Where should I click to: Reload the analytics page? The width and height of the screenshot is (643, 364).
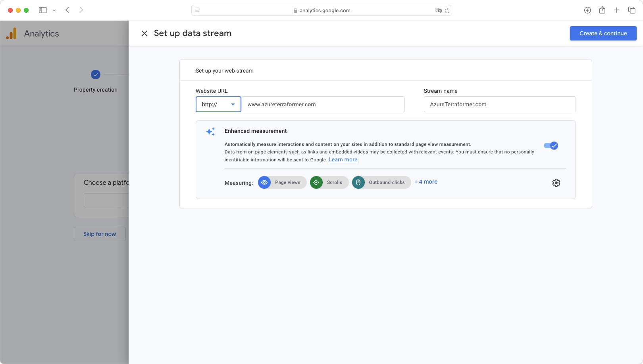pos(447,10)
